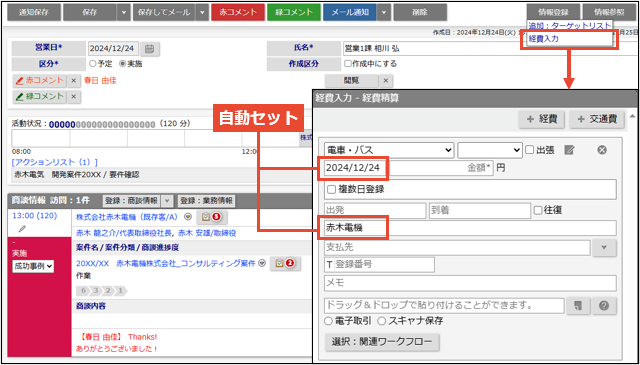Open the clipboard icon with badge 5
640x365 pixels.
pyautogui.click(x=212, y=218)
